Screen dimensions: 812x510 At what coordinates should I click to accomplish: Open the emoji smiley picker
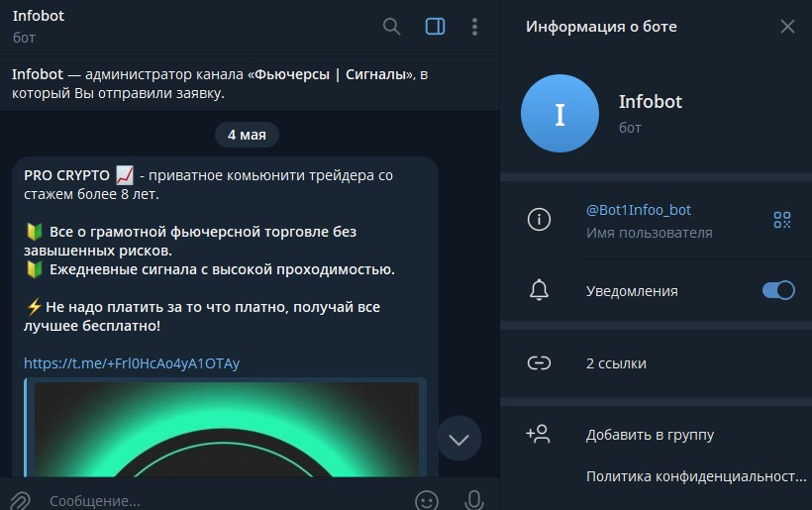tap(427, 500)
